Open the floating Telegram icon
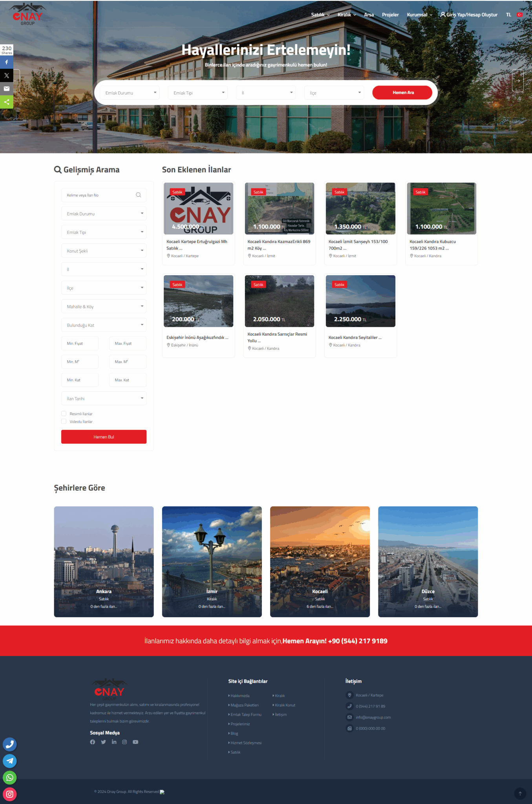This screenshot has width=532, height=804. [10, 761]
